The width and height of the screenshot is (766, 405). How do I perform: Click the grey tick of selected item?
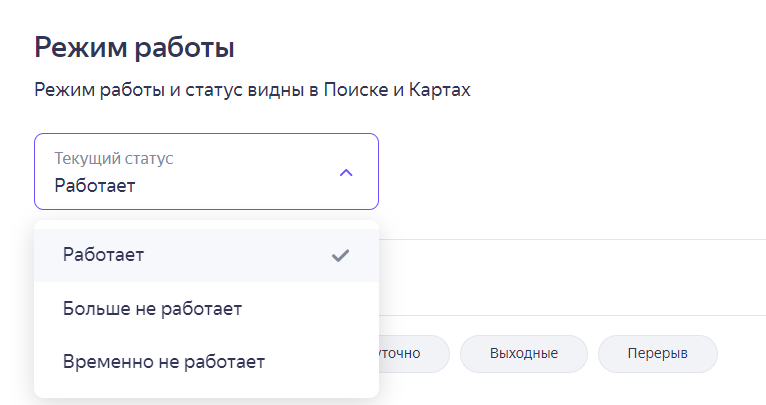coord(340,255)
